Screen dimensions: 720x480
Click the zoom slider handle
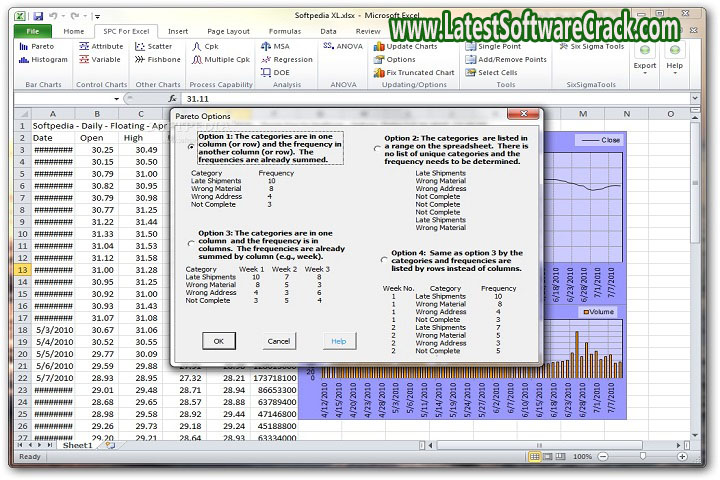(642, 456)
